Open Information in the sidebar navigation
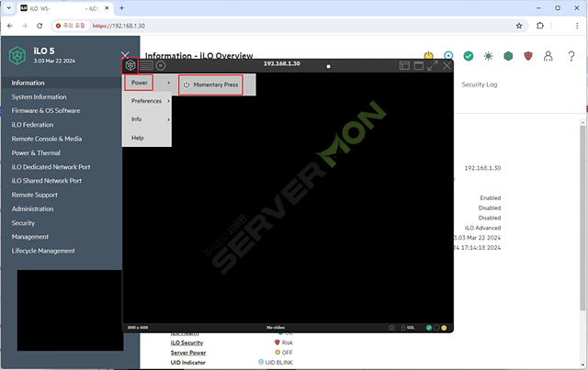The height and width of the screenshot is (370, 588). [x=28, y=83]
